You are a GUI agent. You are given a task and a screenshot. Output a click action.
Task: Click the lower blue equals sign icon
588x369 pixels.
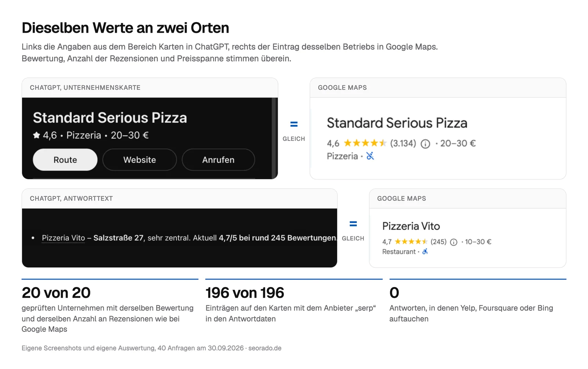coord(353,224)
